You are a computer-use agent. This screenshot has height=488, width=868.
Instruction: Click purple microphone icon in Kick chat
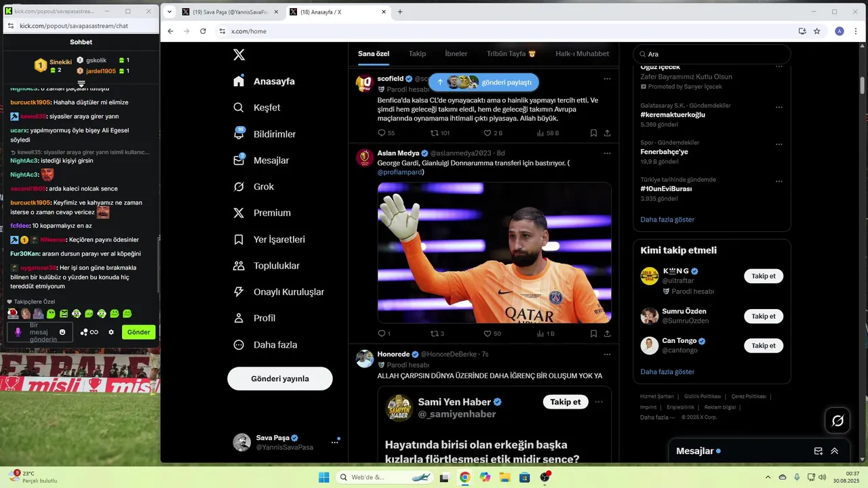[18, 332]
